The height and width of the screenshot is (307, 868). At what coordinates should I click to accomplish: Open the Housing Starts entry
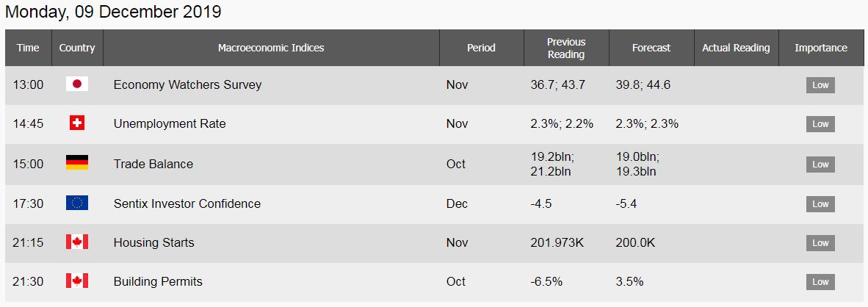point(154,242)
